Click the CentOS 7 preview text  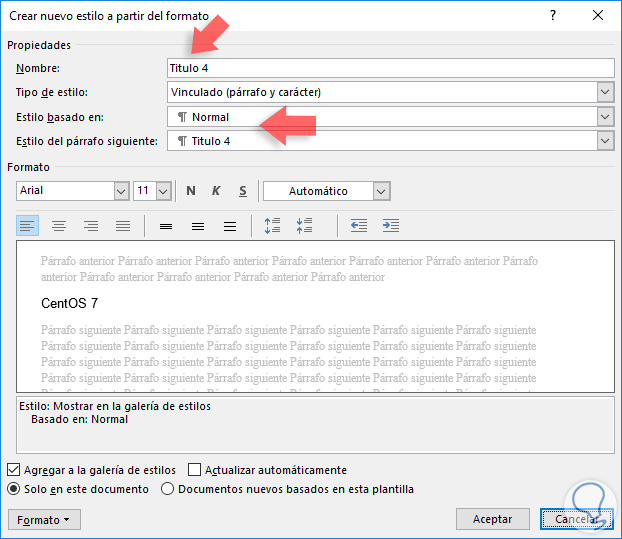click(69, 303)
